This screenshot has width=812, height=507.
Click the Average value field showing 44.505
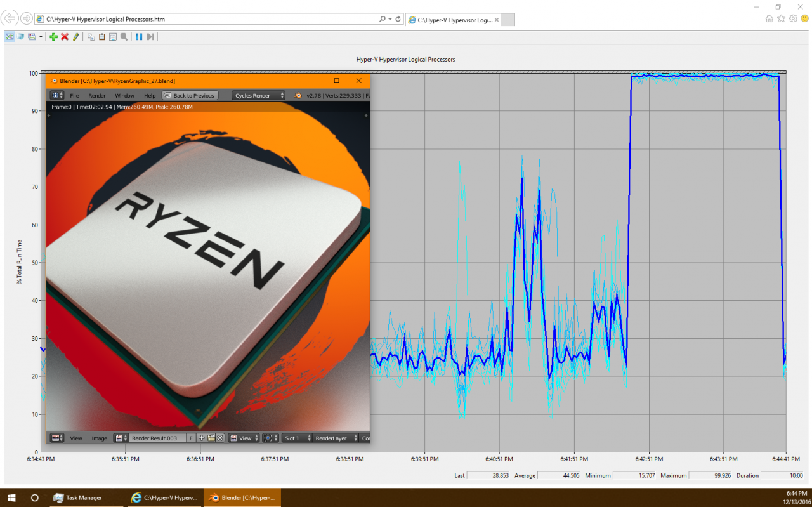pyautogui.click(x=559, y=475)
